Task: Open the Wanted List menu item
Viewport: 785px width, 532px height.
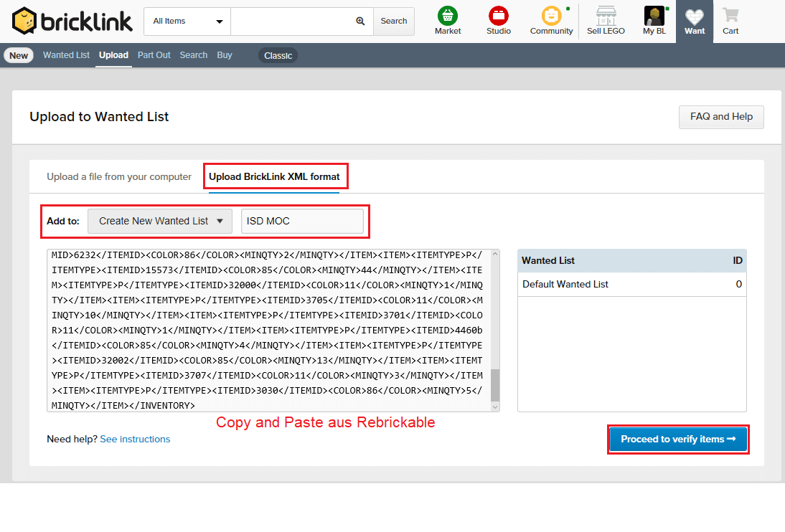Action: 66,55
